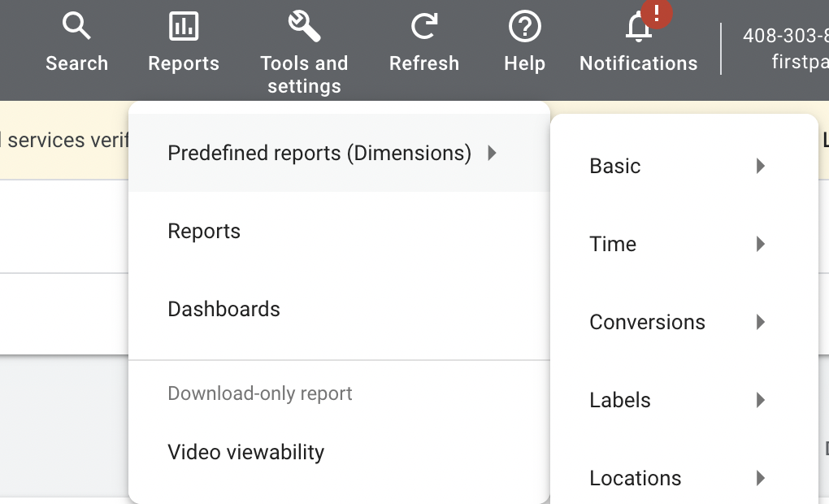This screenshot has width=829, height=504.
Task: Click the Search magnifying glass icon
Action: (x=76, y=28)
